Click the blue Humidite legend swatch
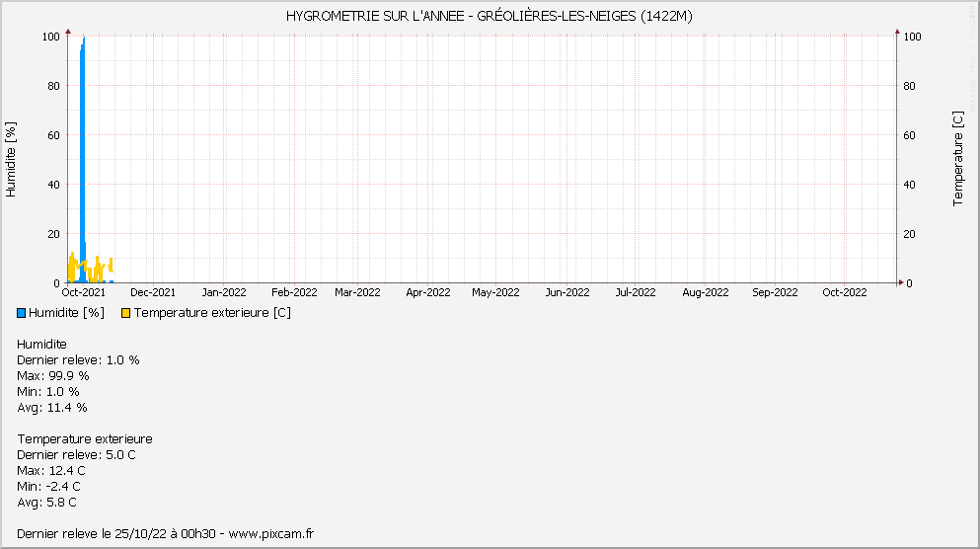Image resolution: width=980 pixels, height=549 pixels. 22,313
